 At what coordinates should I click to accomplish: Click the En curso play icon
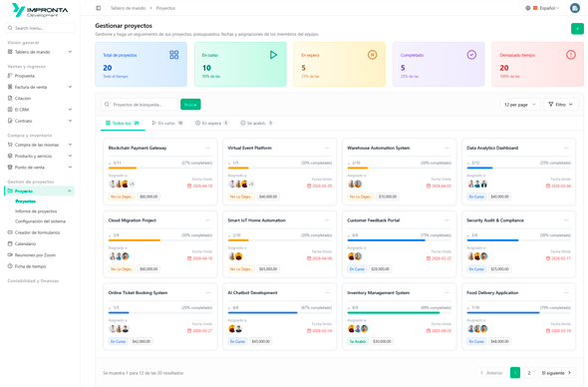point(273,55)
